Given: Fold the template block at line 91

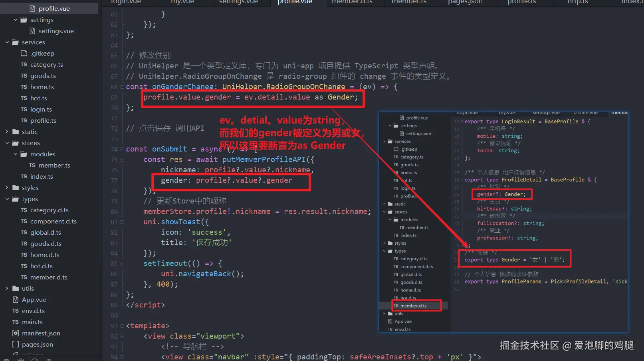Looking at the screenshot, I should [122, 326].
